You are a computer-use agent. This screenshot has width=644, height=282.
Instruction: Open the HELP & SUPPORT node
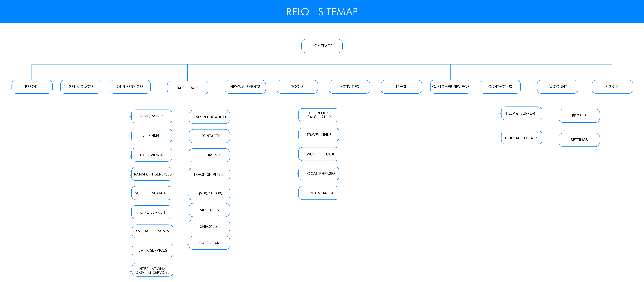pos(522,113)
